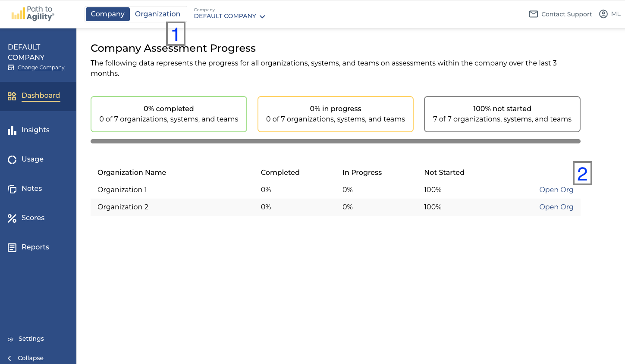Click the Insights bar chart icon

[12, 130]
